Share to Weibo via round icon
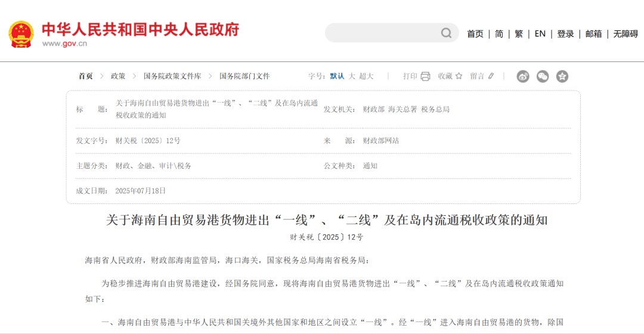The width and height of the screenshot is (644, 334). point(523,76)
